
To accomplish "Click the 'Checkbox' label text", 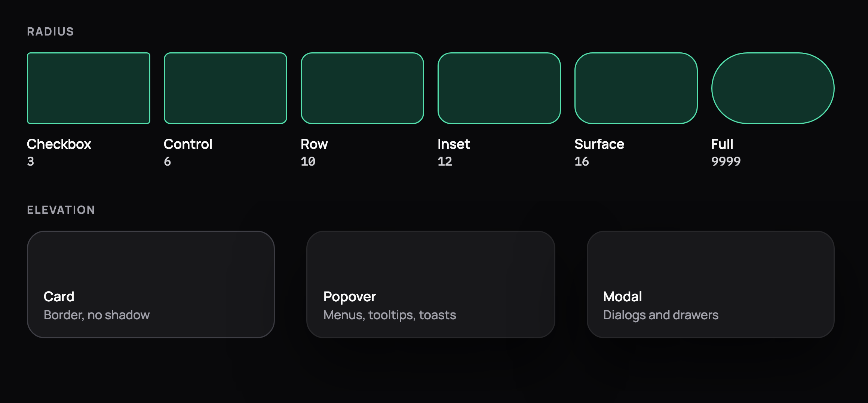I will click(x=59, y=144).
